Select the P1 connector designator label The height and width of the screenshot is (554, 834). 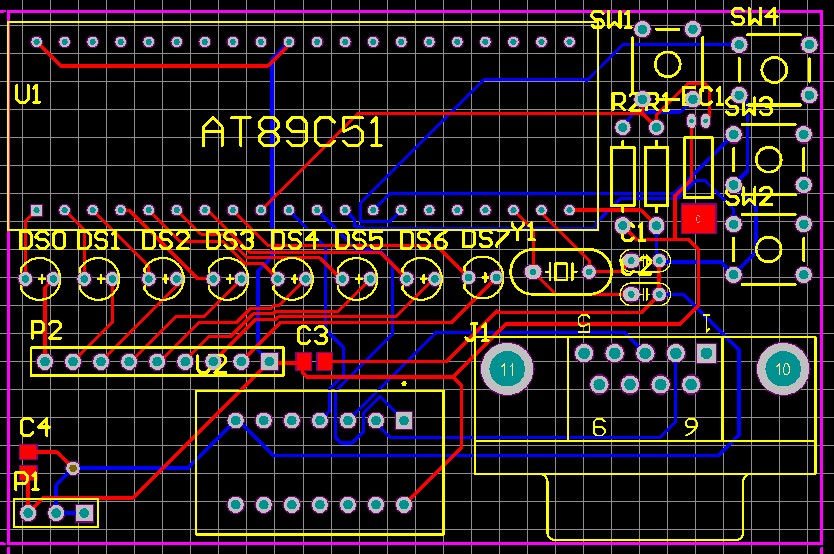tap(27, 481)
